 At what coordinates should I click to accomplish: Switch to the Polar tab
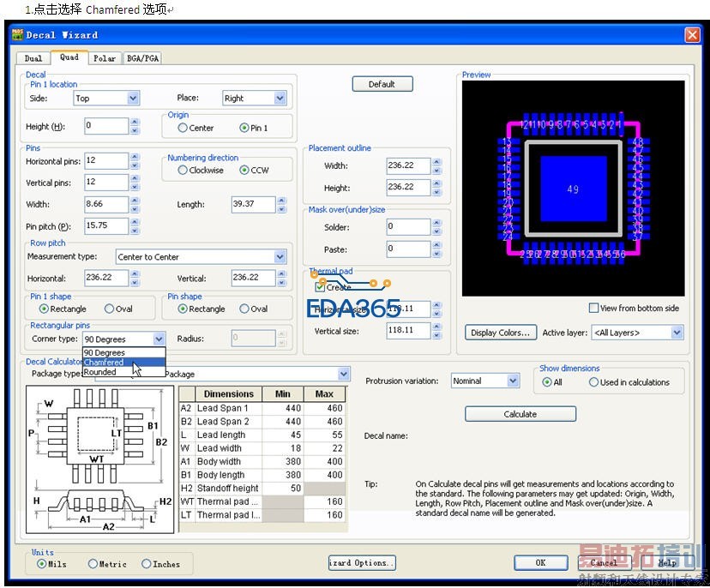click(x=104, y=58)
